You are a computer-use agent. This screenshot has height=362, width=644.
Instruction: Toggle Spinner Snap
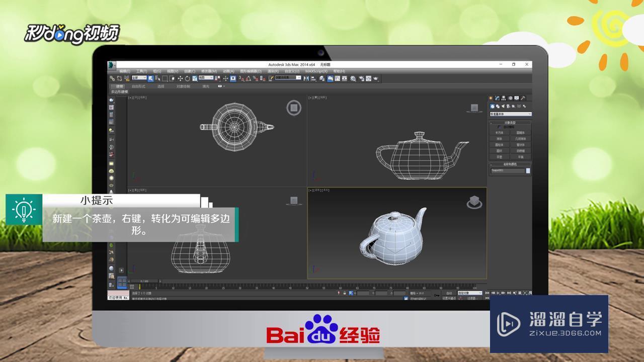point(262,78)
